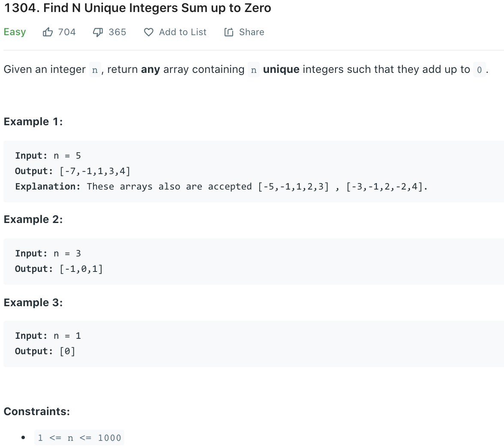Select the inline code token n
504x446 pixels.
[x=95, y=69]
